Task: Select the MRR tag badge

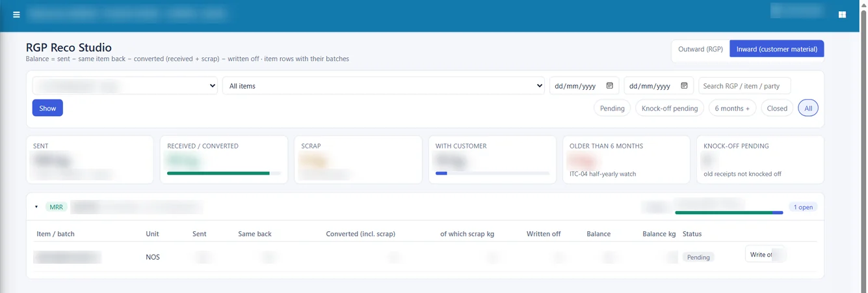Action: pos(57,207)
